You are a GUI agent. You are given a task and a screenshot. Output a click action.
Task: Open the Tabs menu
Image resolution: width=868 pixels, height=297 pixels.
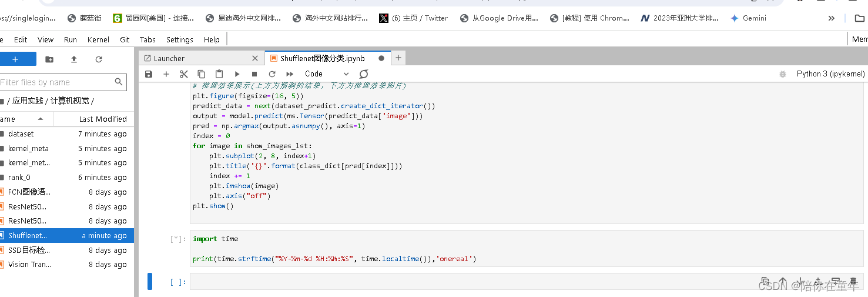(148, 39)
